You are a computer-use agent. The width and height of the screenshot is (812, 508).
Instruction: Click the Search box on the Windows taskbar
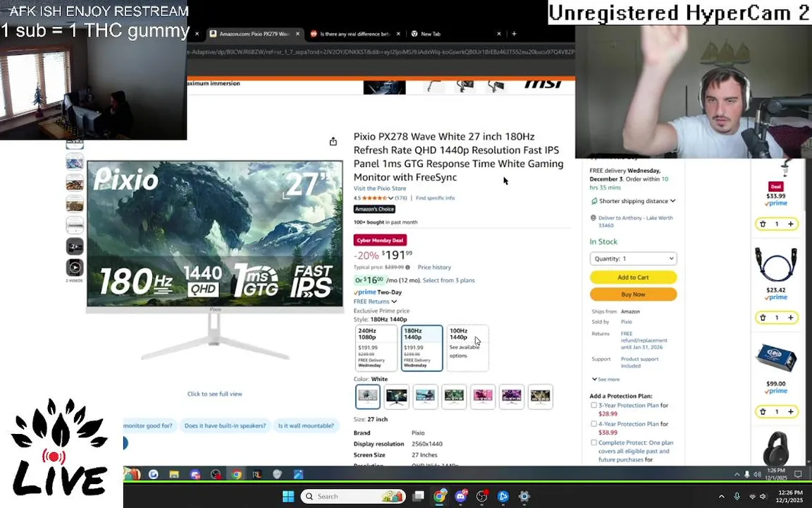(354, 496)
